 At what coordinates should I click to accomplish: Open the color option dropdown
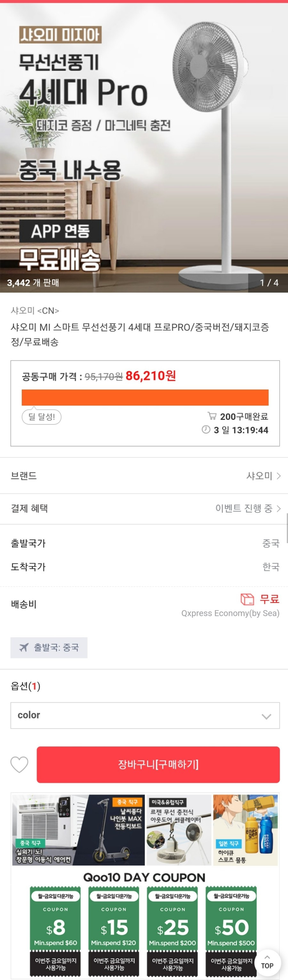pyautogui.click(x=145, y=715)
